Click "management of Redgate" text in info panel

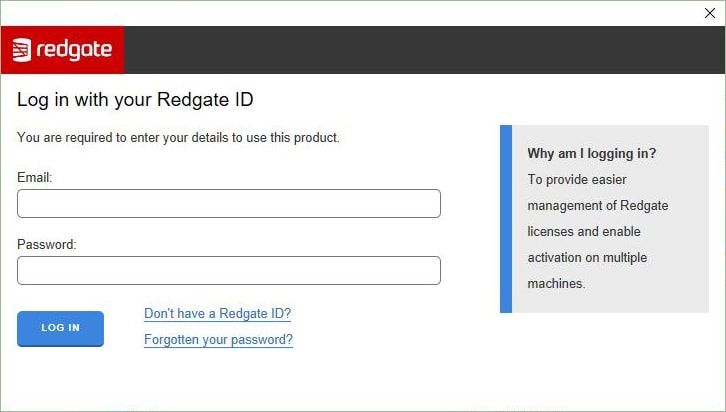click(x=598, y=206)
